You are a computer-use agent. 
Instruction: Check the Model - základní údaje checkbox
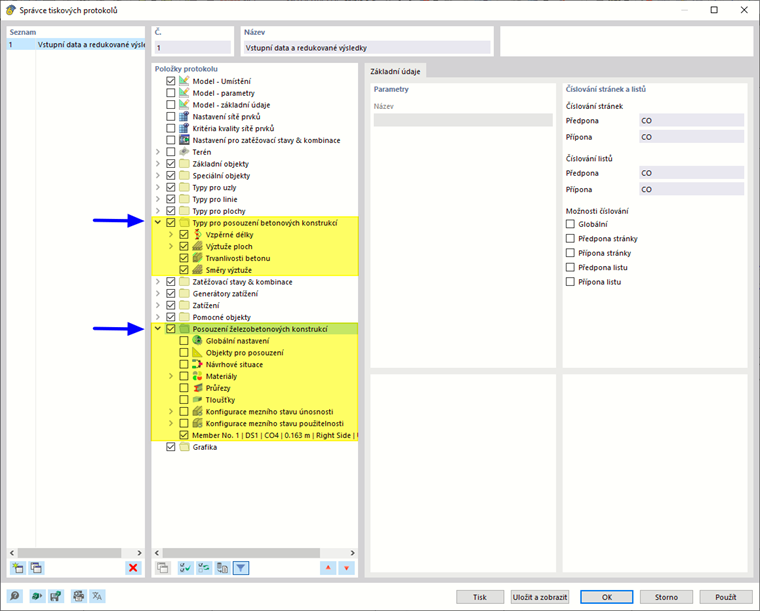[x=171, y=105]
